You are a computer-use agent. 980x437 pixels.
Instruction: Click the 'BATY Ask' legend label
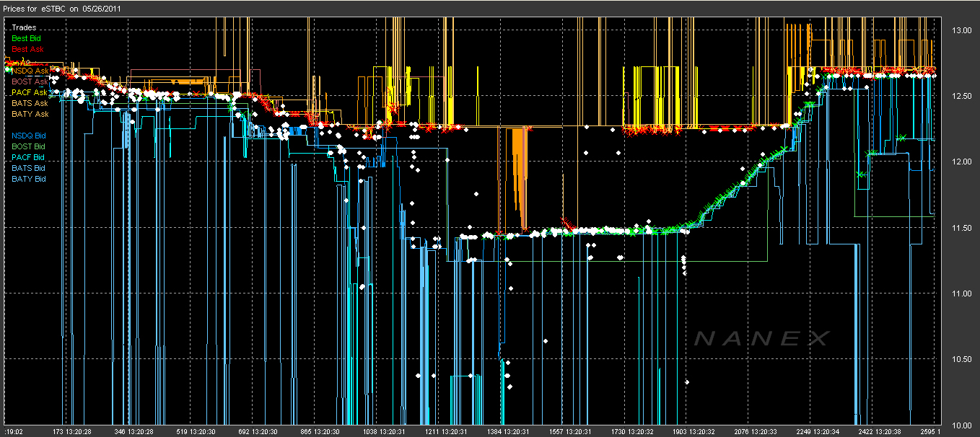pos(30,114)
